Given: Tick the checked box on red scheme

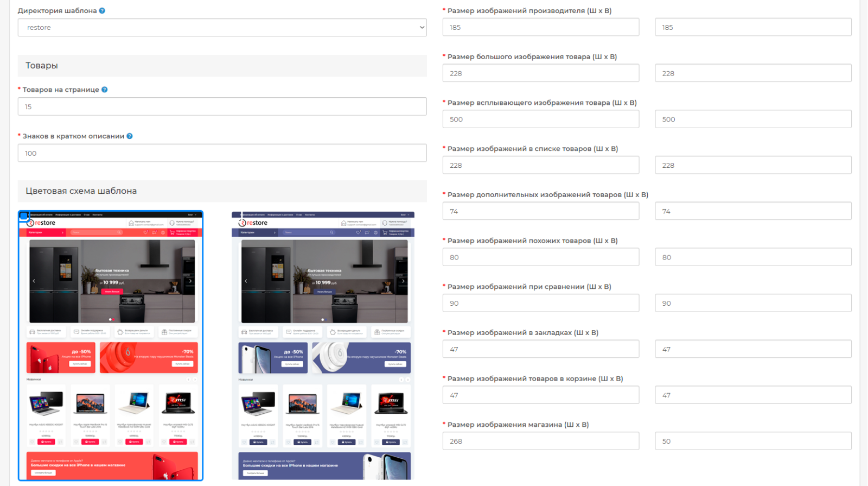Looking at the screenshot, I should 24,216.
